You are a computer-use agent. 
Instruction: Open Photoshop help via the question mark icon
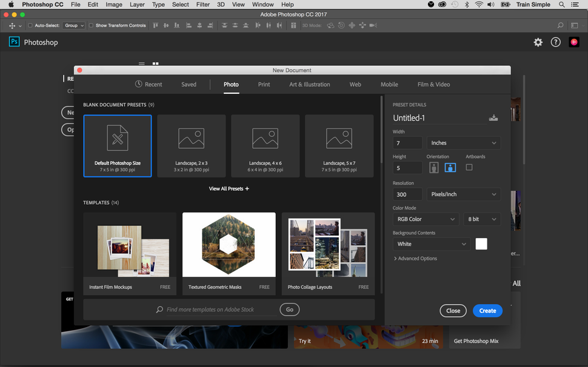pyautogui.click(x=556, y=42)
